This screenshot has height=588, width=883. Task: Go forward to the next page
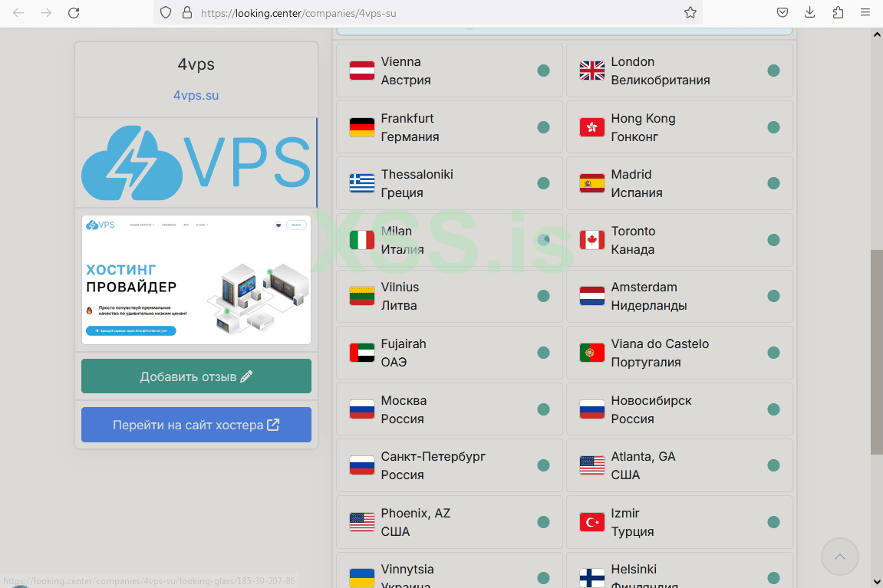tap(45, 13)
